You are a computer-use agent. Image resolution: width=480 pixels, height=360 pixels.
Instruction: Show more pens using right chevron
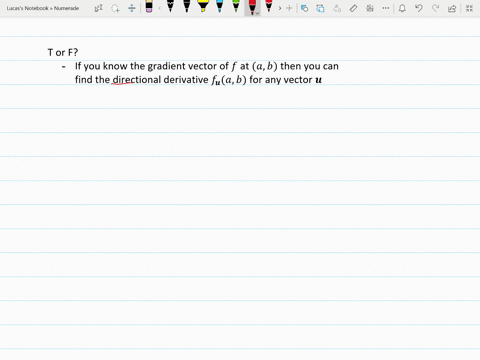click(x=280, y=8)
